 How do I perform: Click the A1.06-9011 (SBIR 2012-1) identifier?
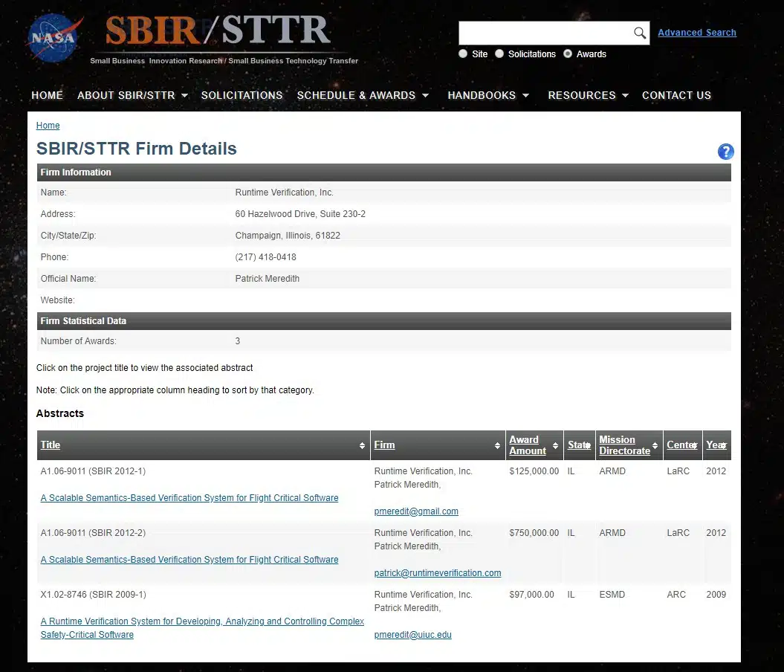(93, 471)
